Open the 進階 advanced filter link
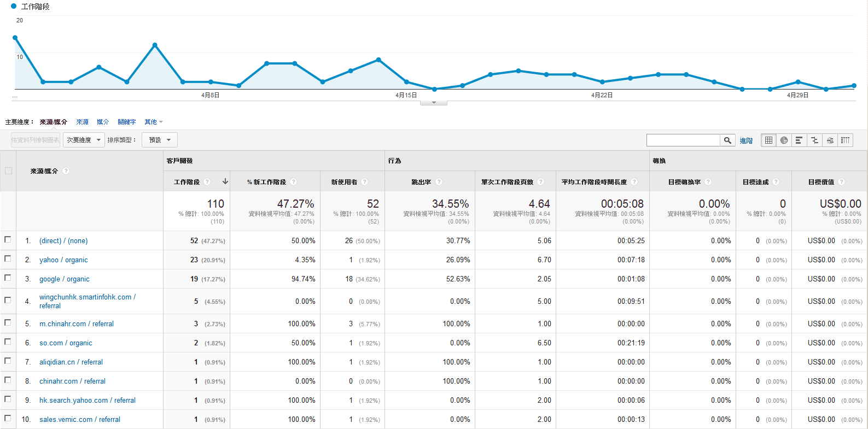This screenshot has height=429, width=868. 746,141
